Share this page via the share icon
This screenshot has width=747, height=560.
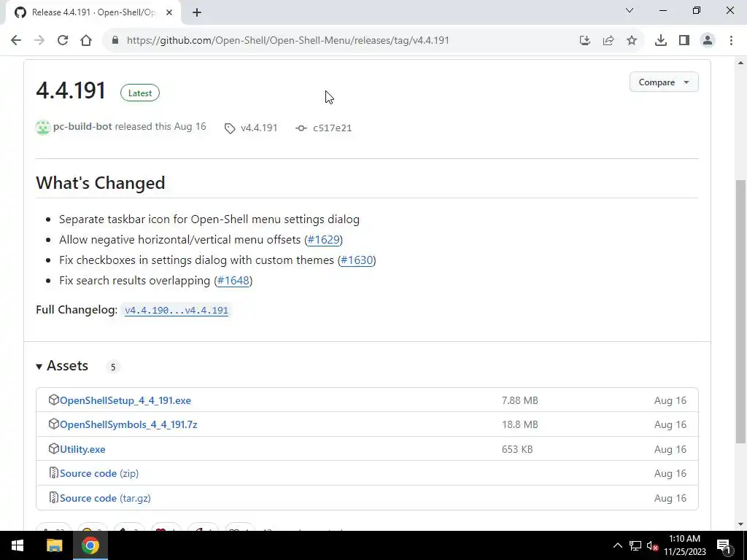[608, 41]
